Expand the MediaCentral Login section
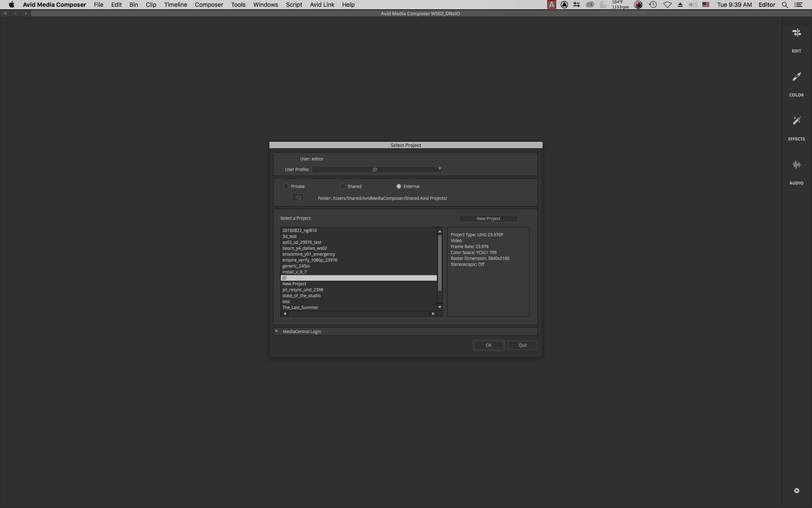This screenshot has width=812, height=508. (277, 331)
